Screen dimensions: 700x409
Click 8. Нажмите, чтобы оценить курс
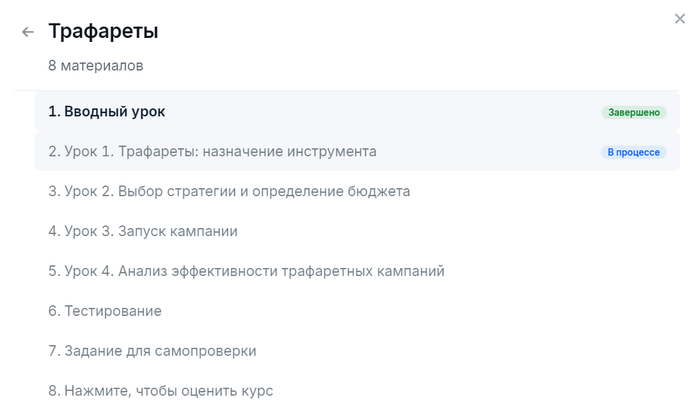click(160, 391)
